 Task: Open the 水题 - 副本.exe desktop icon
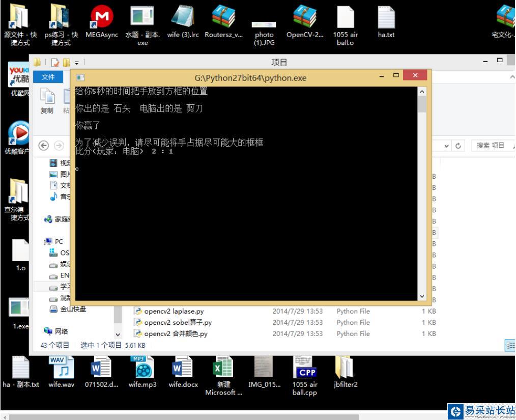142,16
